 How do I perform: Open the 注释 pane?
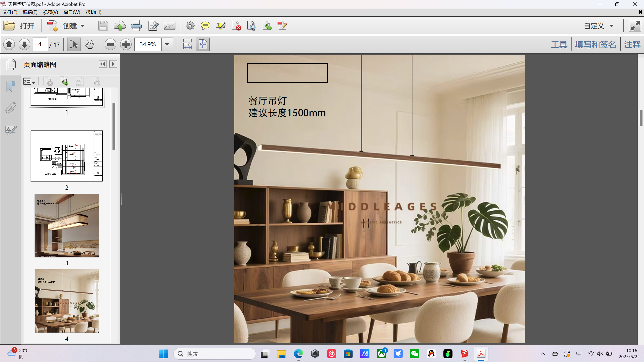pyautogui.click(x=632, y=45)
